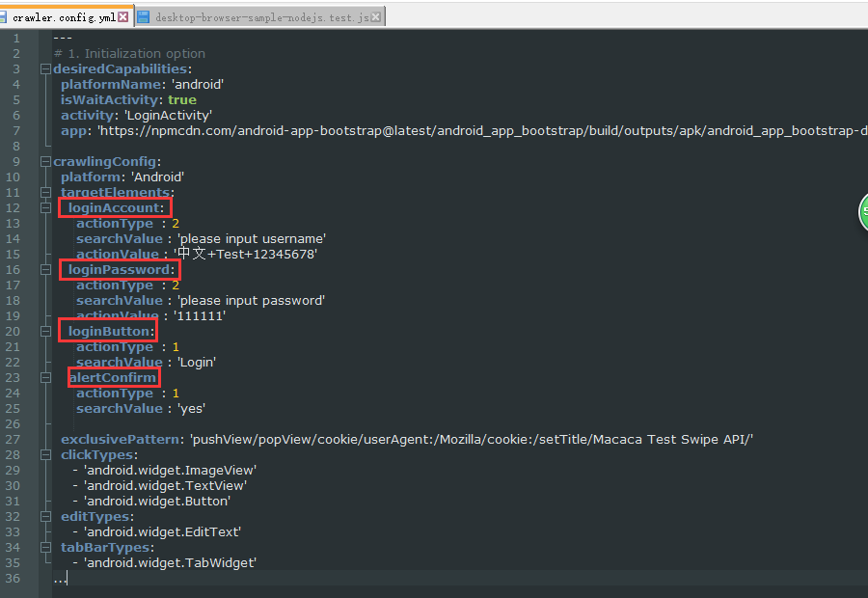Click the 'loginPassword' key
The height and width of the screenshot is (598, 868).
coord(119,270)
